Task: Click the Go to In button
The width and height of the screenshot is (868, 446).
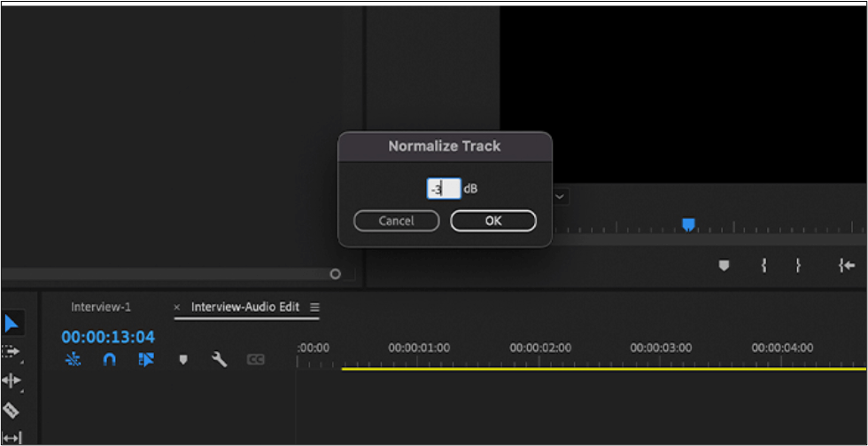Action: pos(847,266)
